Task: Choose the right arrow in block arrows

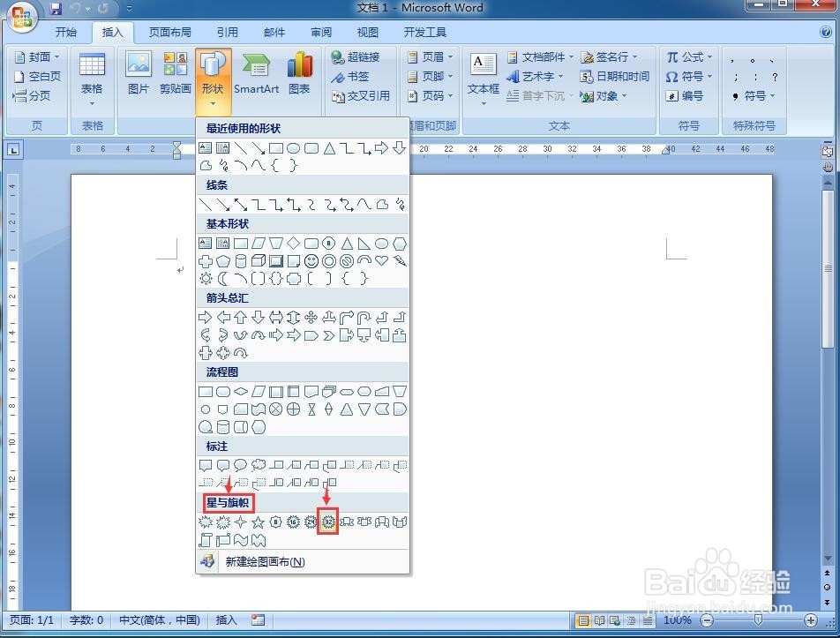Action: point(206,318)
